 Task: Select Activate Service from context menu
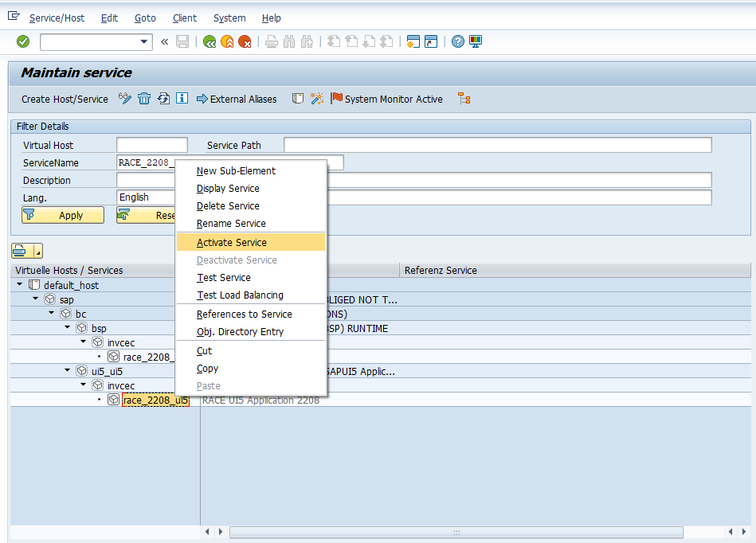tap(232, 243)
